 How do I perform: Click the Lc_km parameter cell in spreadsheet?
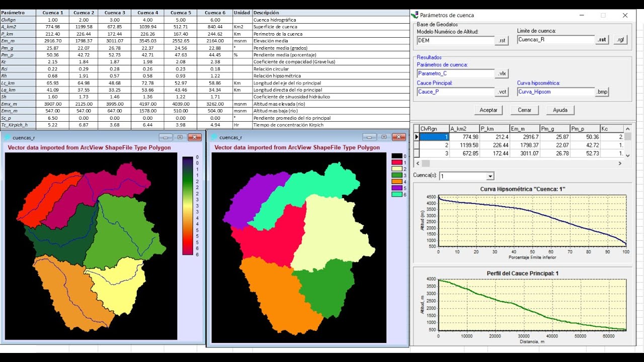[x=18, y=83]
